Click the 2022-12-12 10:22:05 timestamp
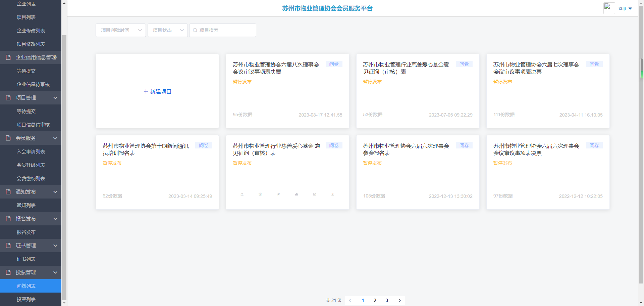Image resolution: width=644 pixels, height=306 pixels. pyautogui.click(x=581, y=196)
